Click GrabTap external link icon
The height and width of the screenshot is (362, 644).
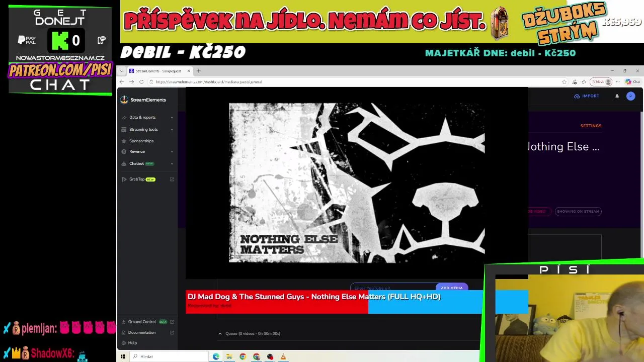click(172, 179)
